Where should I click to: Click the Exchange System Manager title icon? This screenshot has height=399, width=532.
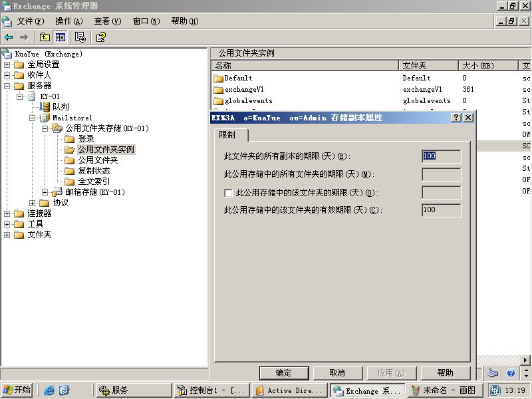[6, 6]
